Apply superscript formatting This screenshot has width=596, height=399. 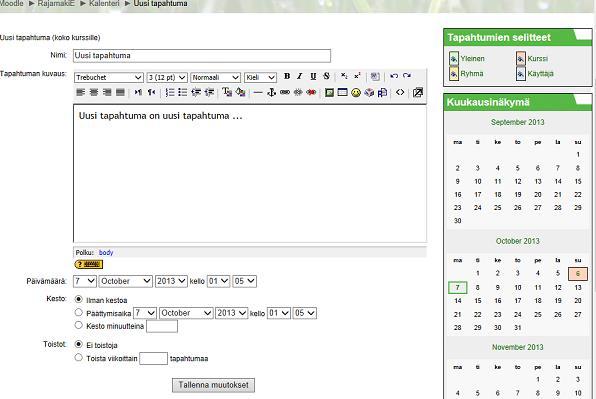click(x=357, y=76)
